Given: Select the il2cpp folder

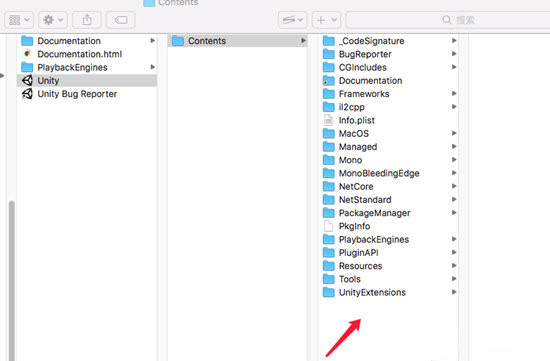Looking at the screenshot, I should pyautogui.click(x=344, y=107).
